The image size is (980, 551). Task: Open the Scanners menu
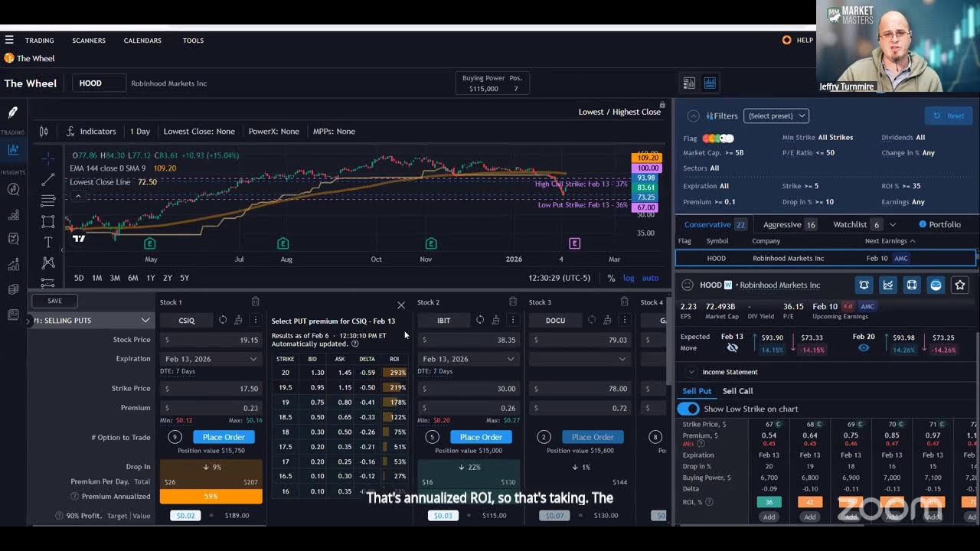click(89, 41)
